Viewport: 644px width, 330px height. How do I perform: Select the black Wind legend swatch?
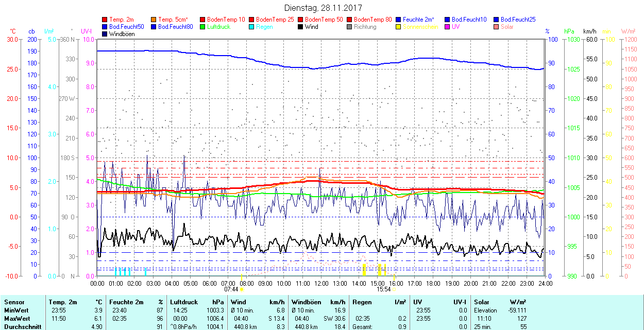pyautogui.click(x=301, y=27)
